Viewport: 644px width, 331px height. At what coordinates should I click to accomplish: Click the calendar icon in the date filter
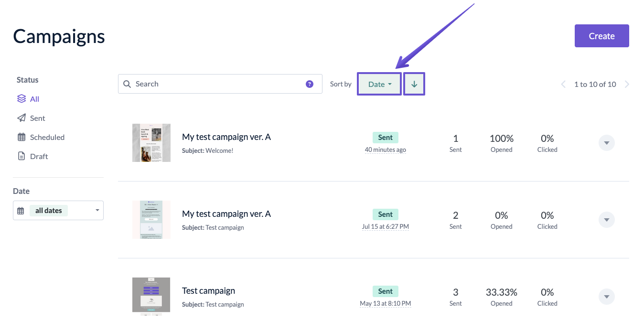pos(21,211)
